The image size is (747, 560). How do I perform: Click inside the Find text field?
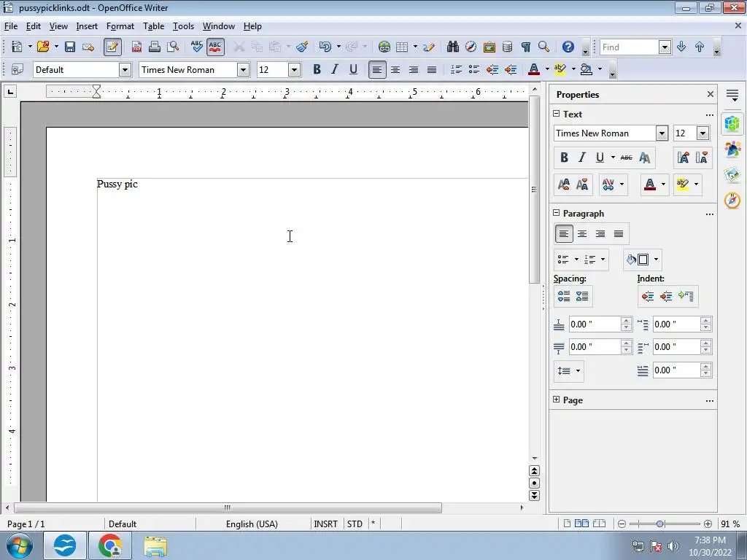click(630, 47)
